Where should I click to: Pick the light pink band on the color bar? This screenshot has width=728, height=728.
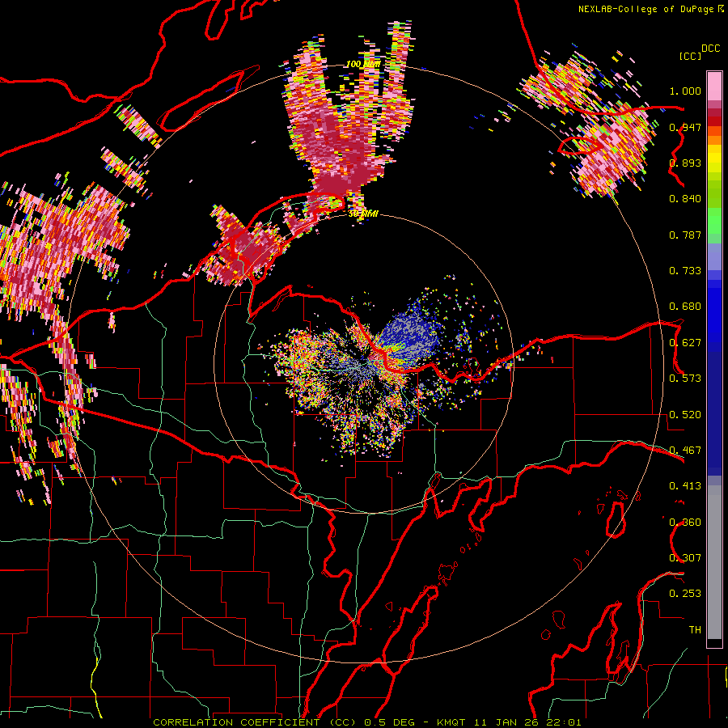[714, 86]
